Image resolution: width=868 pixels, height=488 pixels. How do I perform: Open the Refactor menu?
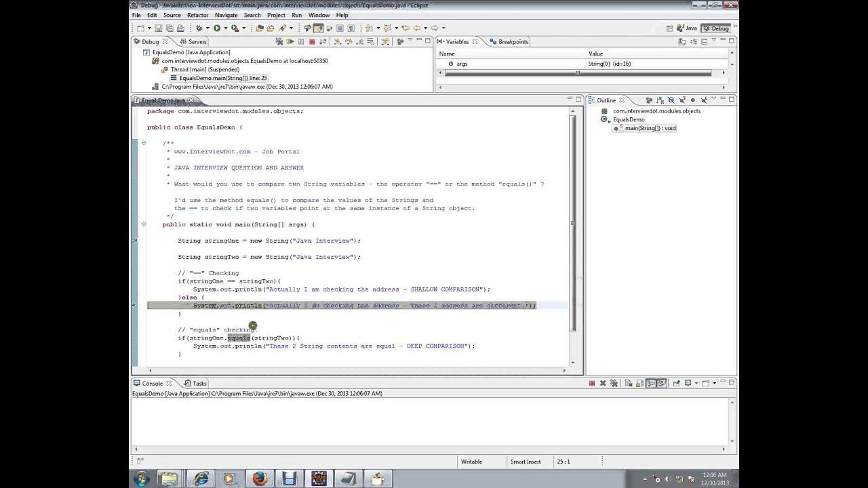coord(197,15)
